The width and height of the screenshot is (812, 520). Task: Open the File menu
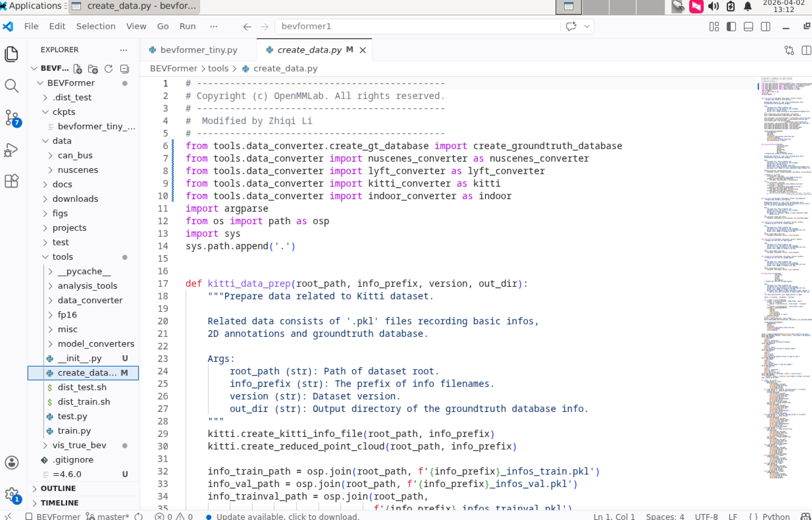pyautogui.click(x=32, y=26)
